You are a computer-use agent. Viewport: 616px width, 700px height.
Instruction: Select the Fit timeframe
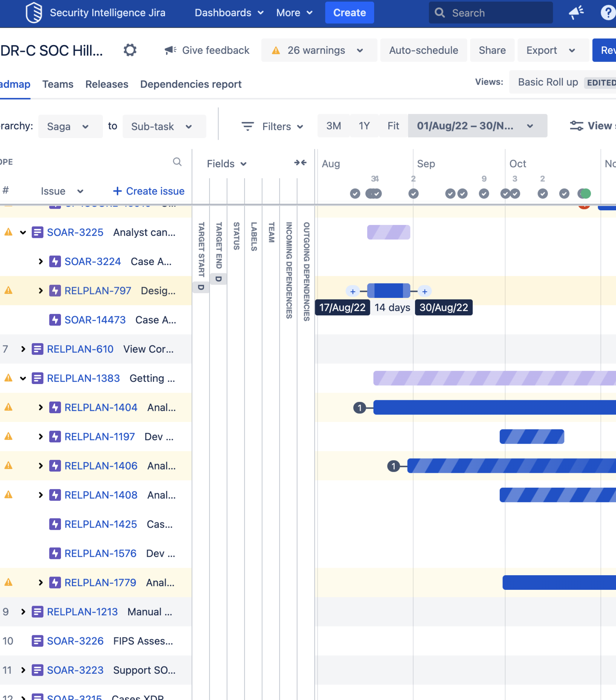click(393, 126)
